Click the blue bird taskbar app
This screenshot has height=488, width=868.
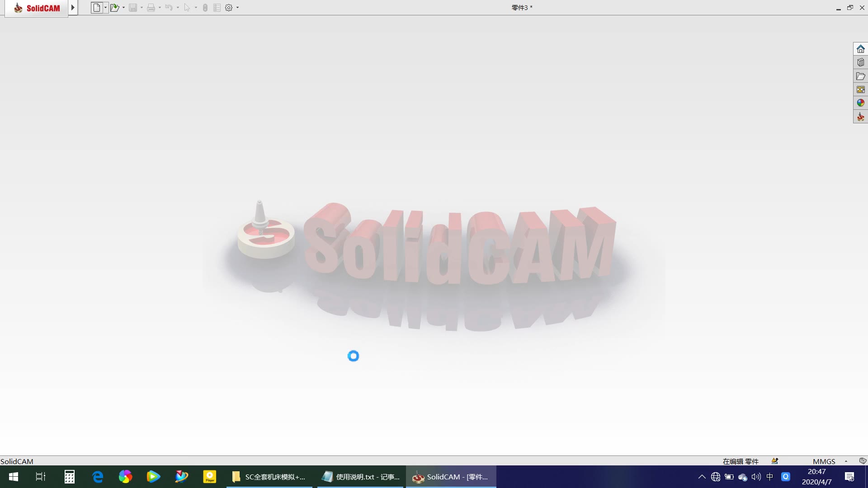tap(181, 477)
